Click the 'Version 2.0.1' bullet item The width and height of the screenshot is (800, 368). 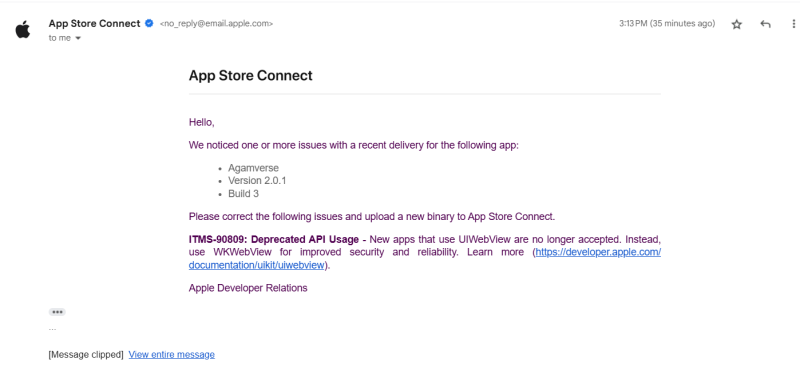click(x=257, y=181)
